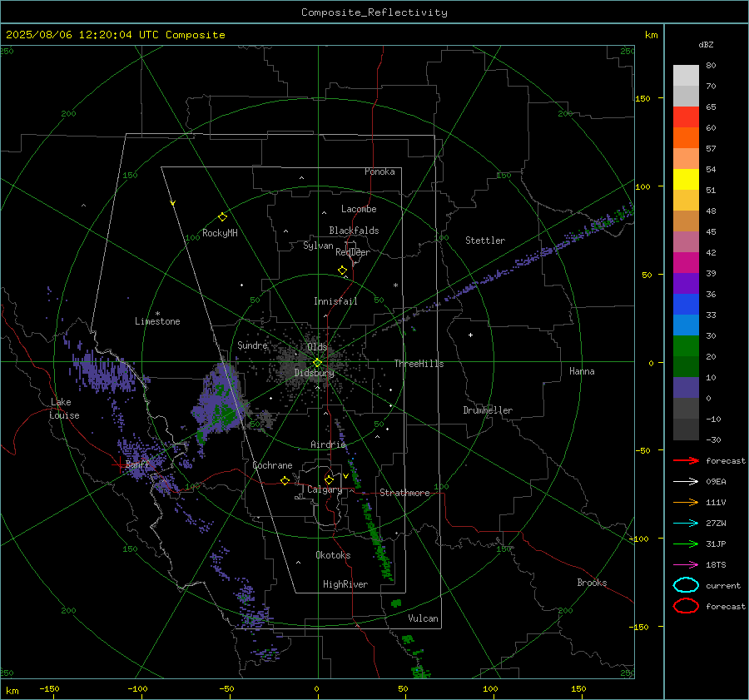Click the Blackfalds city label
This screenshot has height=700, width=749.
tap(354, 231)
